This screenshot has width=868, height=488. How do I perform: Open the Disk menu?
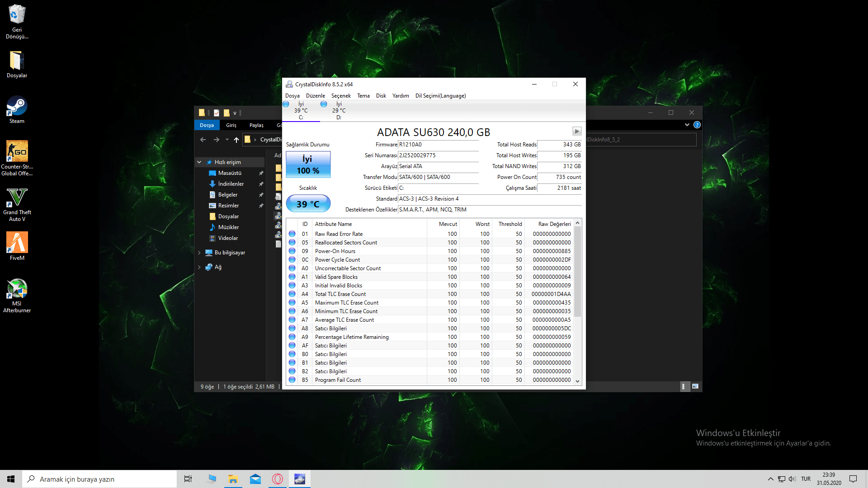point(381,96)
